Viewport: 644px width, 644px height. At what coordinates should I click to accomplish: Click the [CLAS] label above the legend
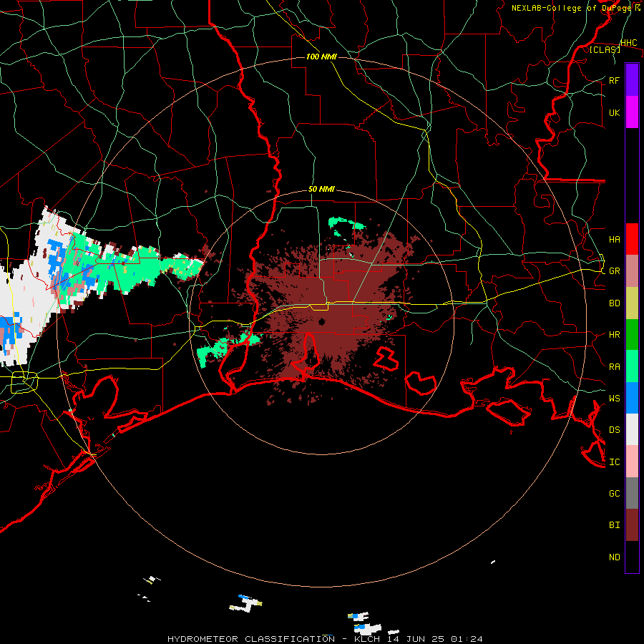point(605,49)
